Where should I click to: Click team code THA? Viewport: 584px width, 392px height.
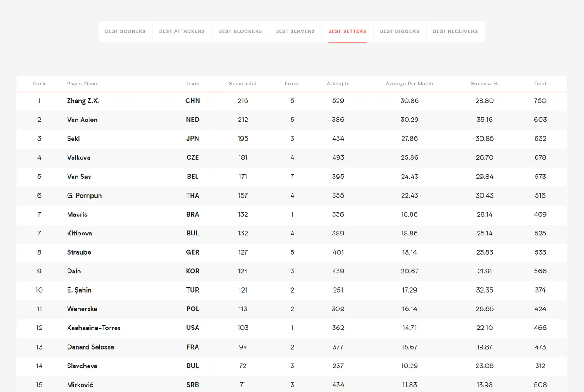pos(193,195)
